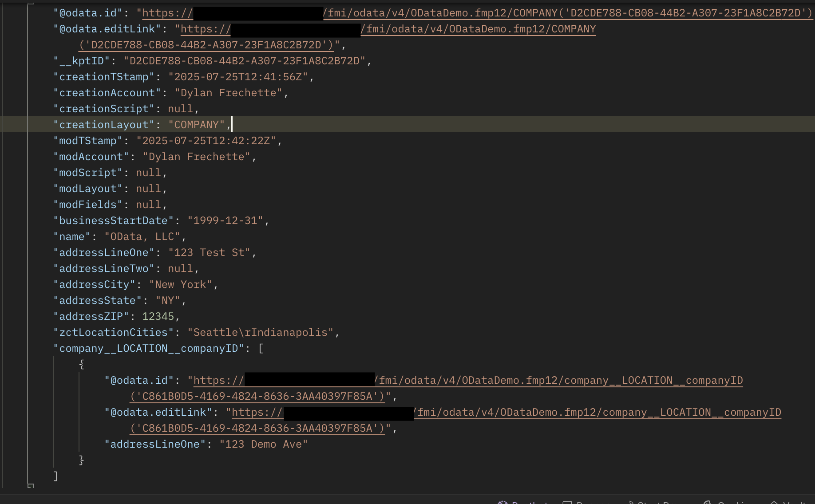815x504 pixels.
Task: Click the "COMPANY" value of creationLayout
Action: point(196,125)
